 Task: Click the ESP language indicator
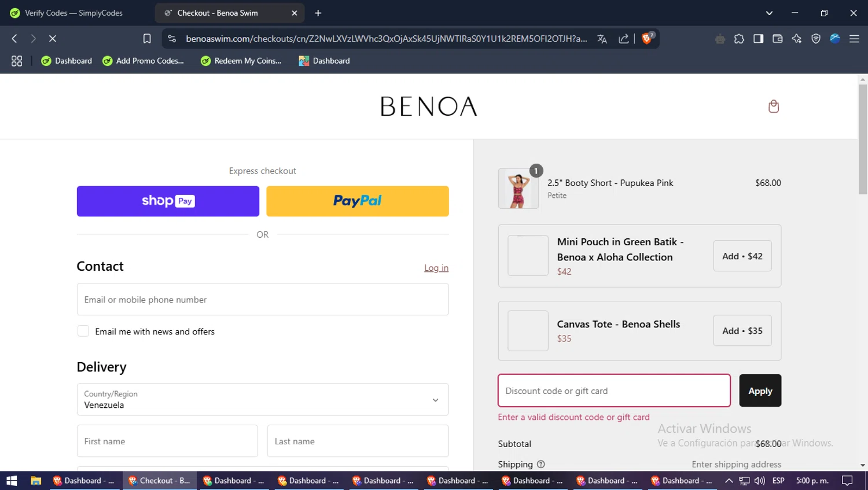[778, 481]
